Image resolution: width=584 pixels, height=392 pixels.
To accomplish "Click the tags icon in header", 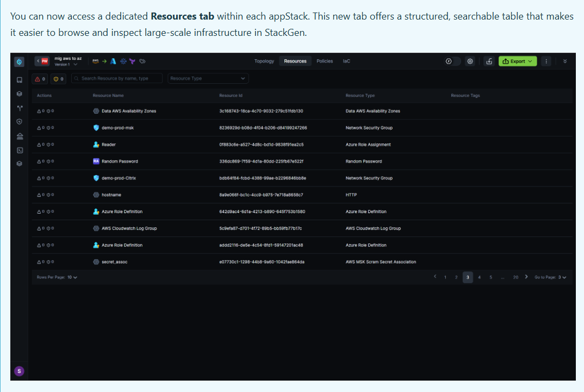I will (x=142, y=61).
